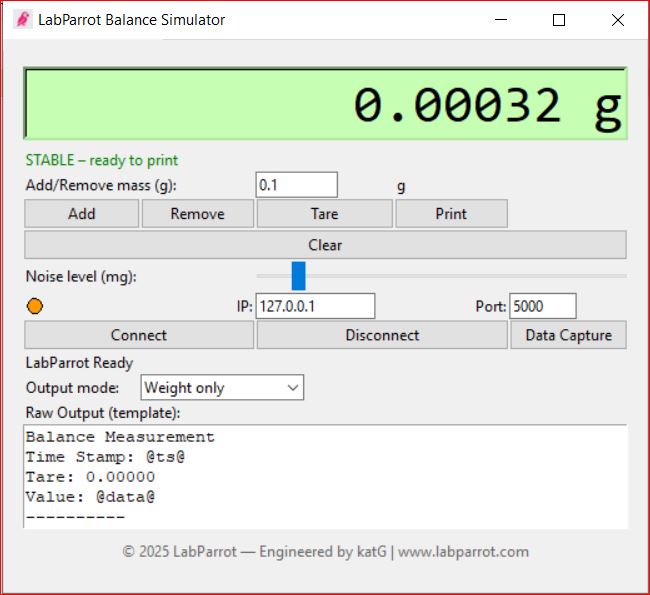Click the Add/Remove mass input field
The height and width of the screenshot is (595, 650).
pyautogui.click(x=296, y=185)
